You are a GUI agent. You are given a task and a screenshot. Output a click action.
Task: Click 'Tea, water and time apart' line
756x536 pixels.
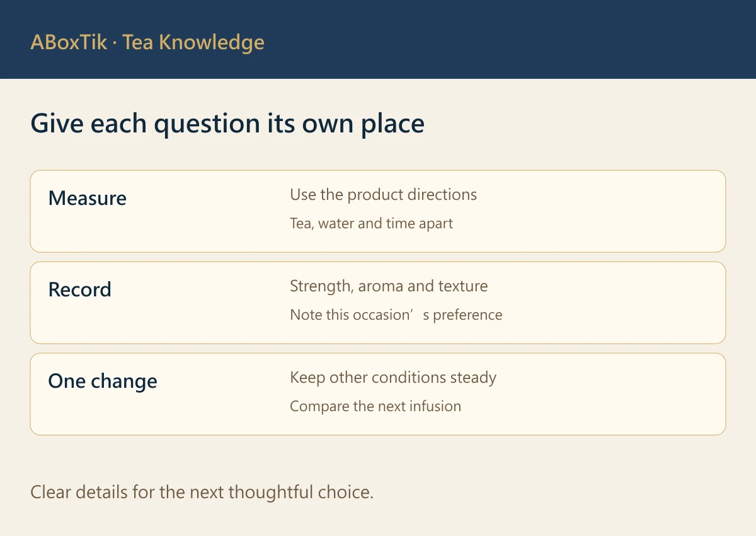tap(372, 223)
